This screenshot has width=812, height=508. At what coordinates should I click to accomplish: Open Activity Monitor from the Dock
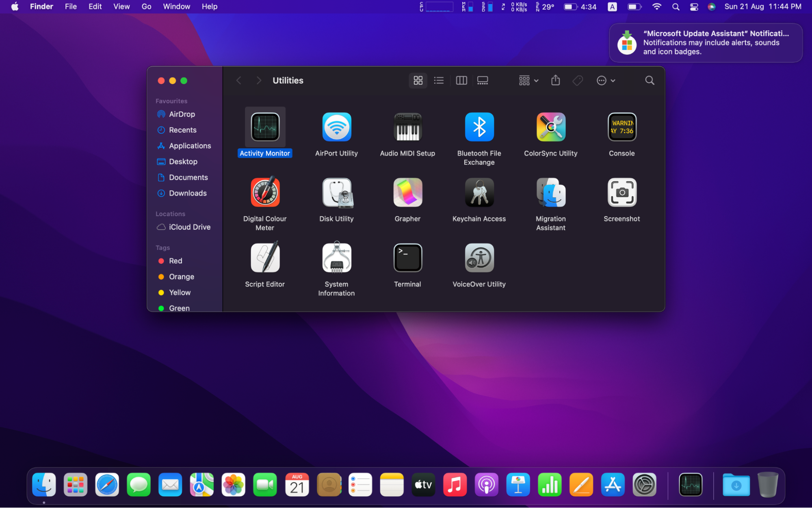coord(691,485)
